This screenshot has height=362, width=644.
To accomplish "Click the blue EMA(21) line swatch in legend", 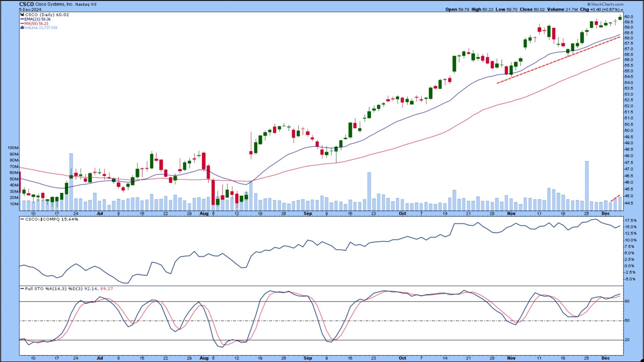I will coord(22,19).
